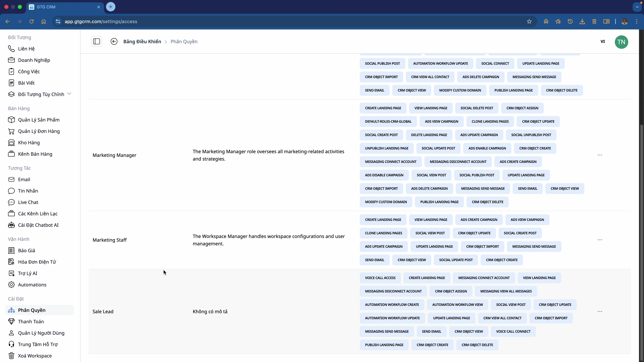The width and height of the screenshot is (644, 362).
Task: Open Liên Hệ contacts in sidebar
Action: pos(26,49)
